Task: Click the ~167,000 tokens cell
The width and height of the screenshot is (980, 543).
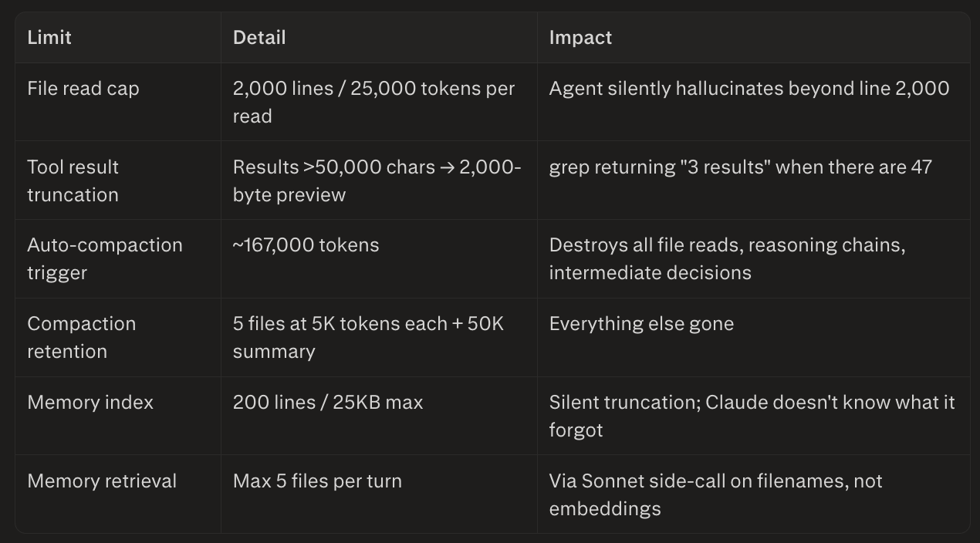Action: click(379, 259)
